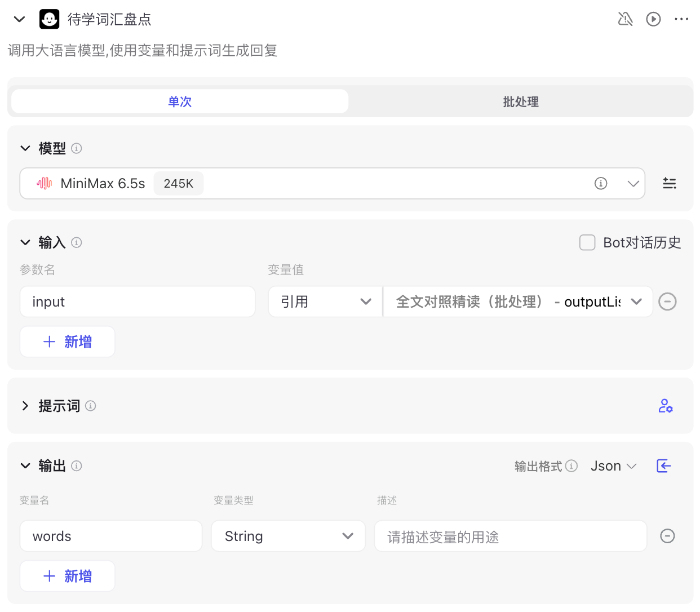Image resolution: width=700 pixels, height=612 pixels.
Task: Show info tooltip next to 模型
Action: point(77,148)
